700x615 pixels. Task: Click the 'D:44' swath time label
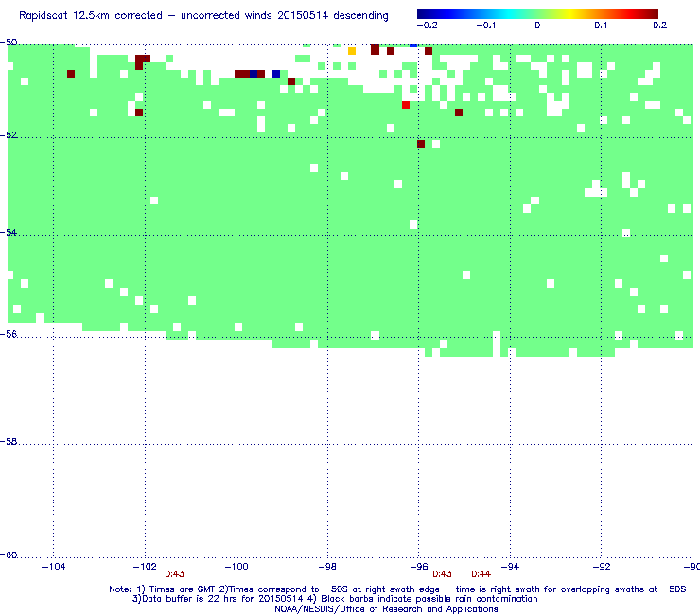point(481,574)
